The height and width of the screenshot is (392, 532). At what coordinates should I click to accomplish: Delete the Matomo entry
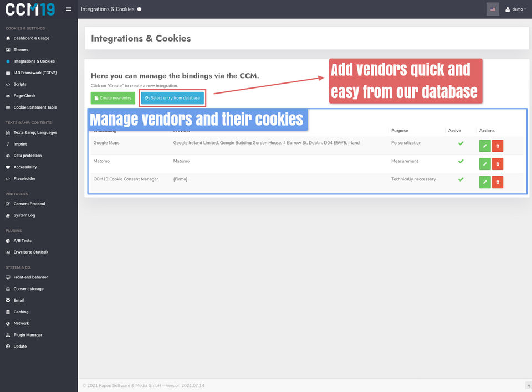coord(498,164)
